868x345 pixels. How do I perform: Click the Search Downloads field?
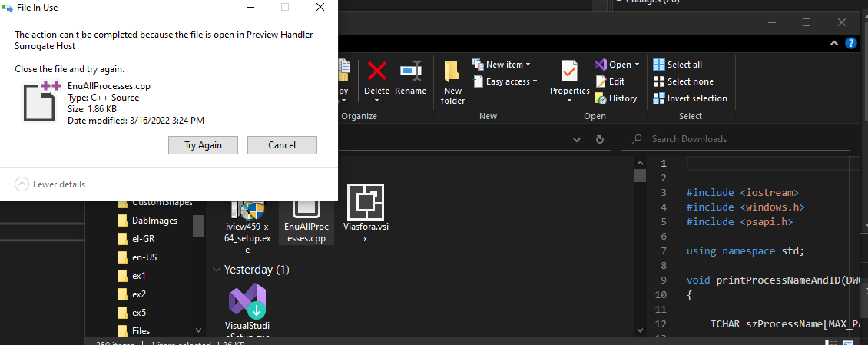point(735,139)
